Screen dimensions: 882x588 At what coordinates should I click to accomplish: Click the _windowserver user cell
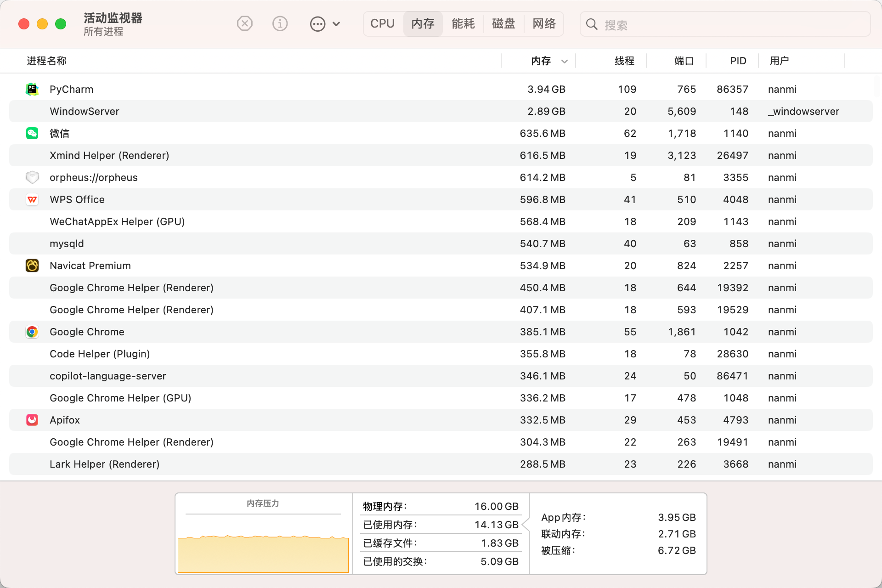[x=803, y=111]
